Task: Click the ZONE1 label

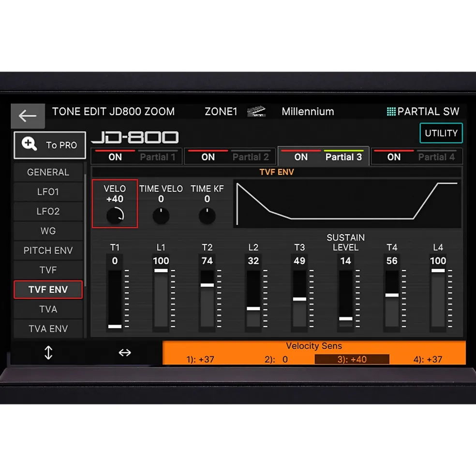Action: pos(221,112)
